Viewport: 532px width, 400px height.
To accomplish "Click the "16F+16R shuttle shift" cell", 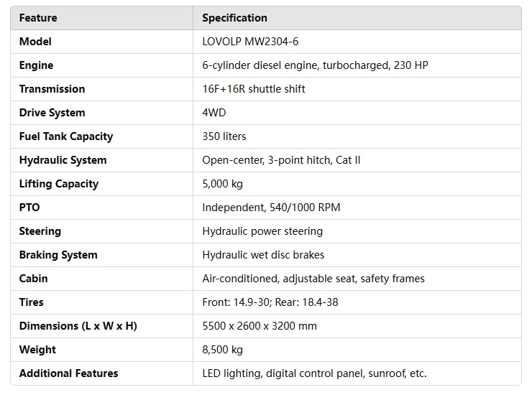I will tap(254, 89).
